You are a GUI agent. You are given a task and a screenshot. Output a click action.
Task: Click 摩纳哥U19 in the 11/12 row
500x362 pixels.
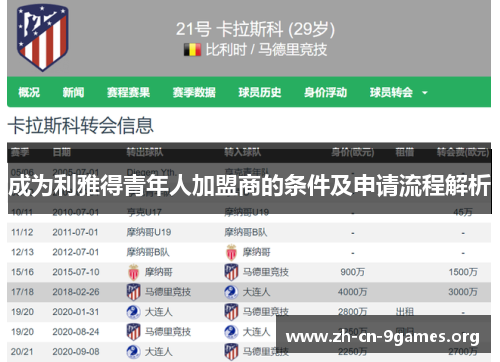149,232
